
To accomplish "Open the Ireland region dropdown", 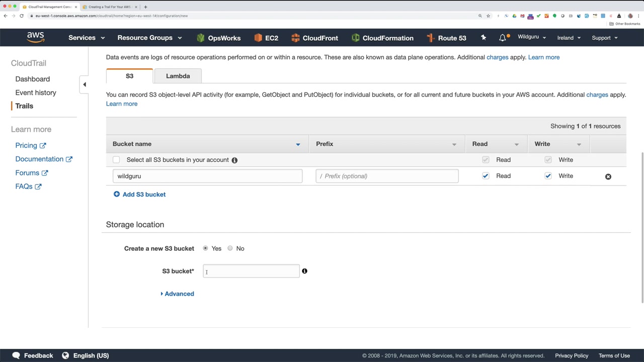I will [x=569, y=38].
